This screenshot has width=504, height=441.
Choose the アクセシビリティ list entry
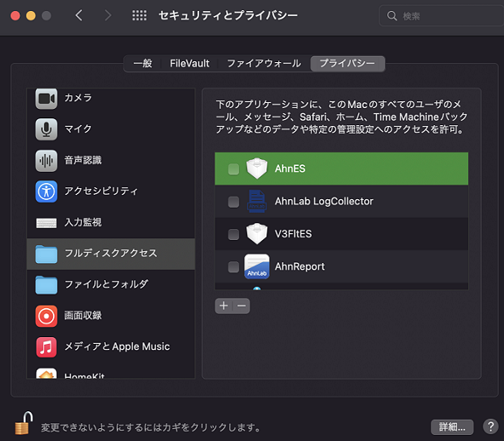pyautogui.click(x=111, y=192)
